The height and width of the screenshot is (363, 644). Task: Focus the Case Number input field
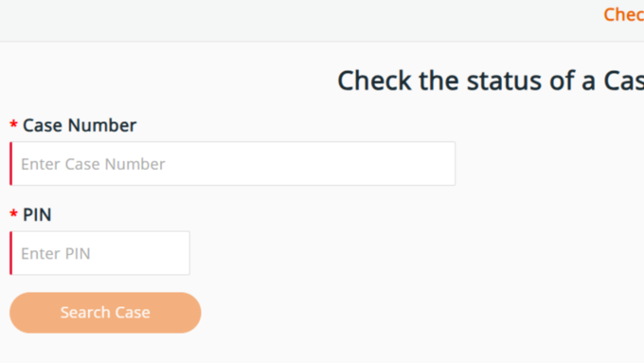[x=232, y=164]
